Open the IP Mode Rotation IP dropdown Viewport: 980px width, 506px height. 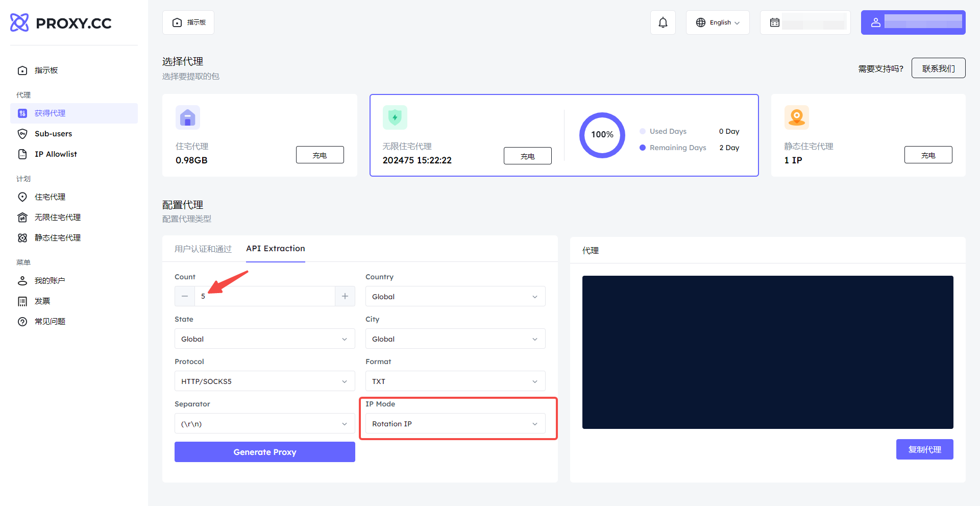[x=455, y=423]
